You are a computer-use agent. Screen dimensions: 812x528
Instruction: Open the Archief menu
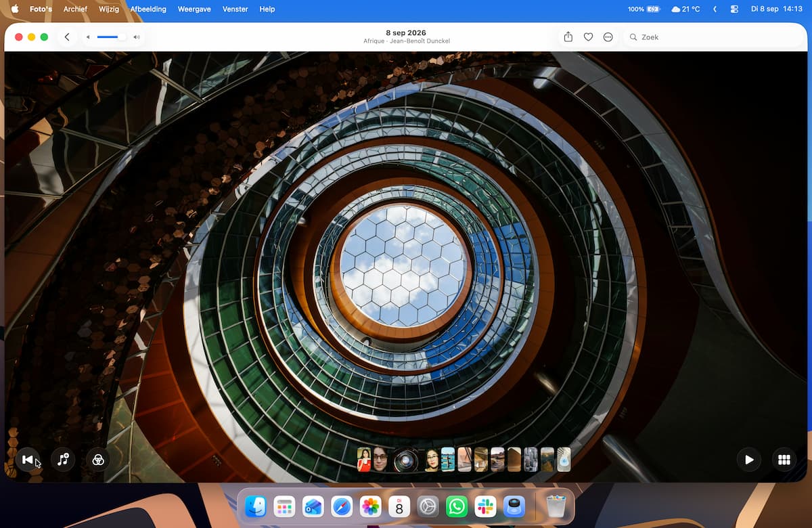75,9
